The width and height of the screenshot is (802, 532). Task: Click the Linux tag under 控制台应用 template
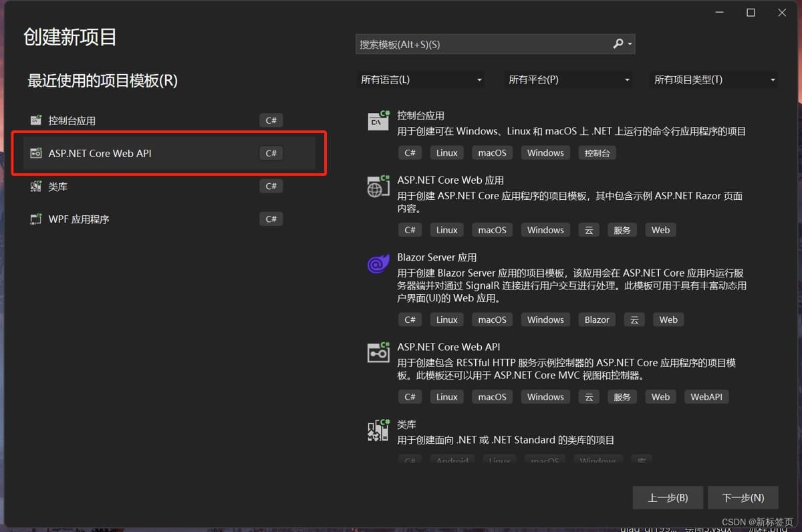[447, 153]
